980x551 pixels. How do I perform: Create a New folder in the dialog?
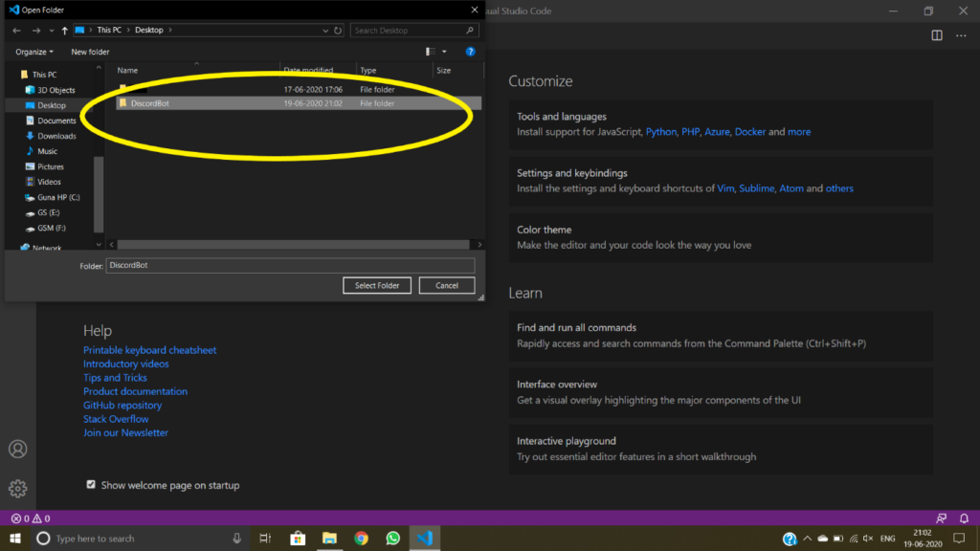(90, 52)
